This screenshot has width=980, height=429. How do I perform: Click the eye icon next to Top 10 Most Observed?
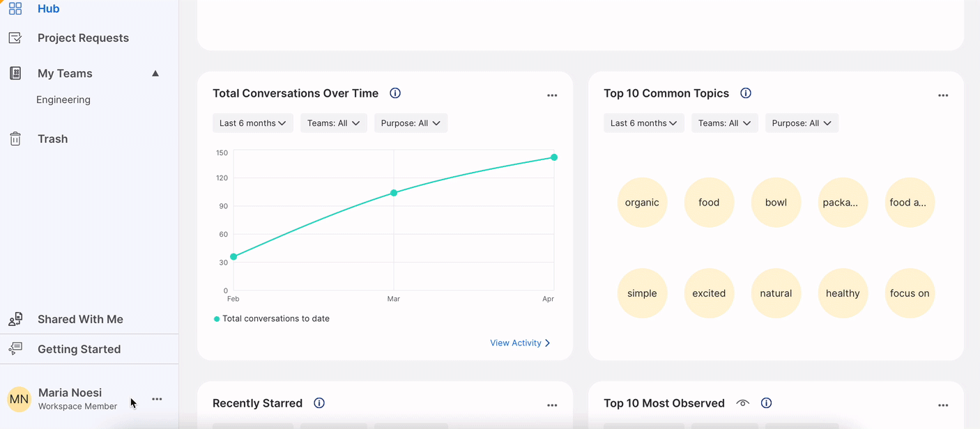click(743, 403)
